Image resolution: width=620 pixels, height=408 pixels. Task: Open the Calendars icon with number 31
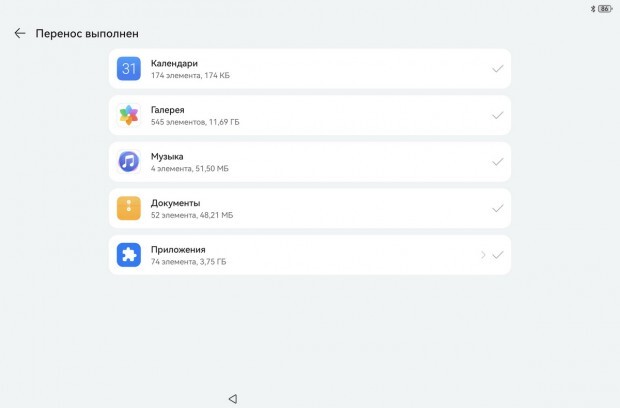tap(129, 68)
